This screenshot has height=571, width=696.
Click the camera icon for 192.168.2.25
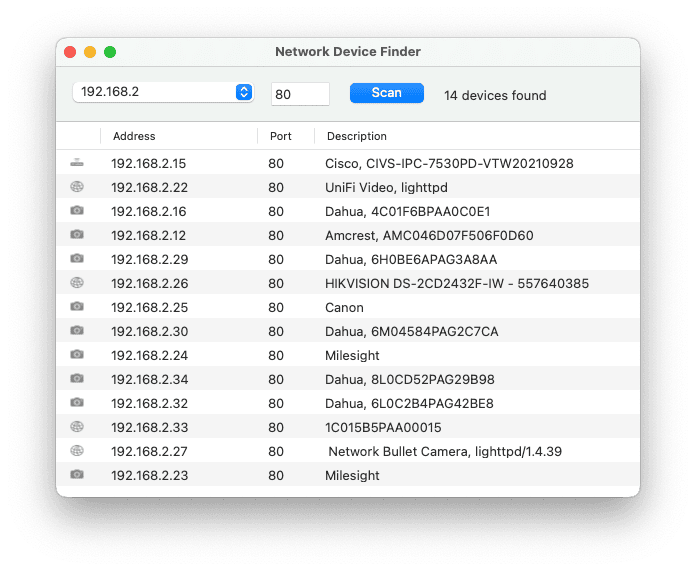click(77, 306)
